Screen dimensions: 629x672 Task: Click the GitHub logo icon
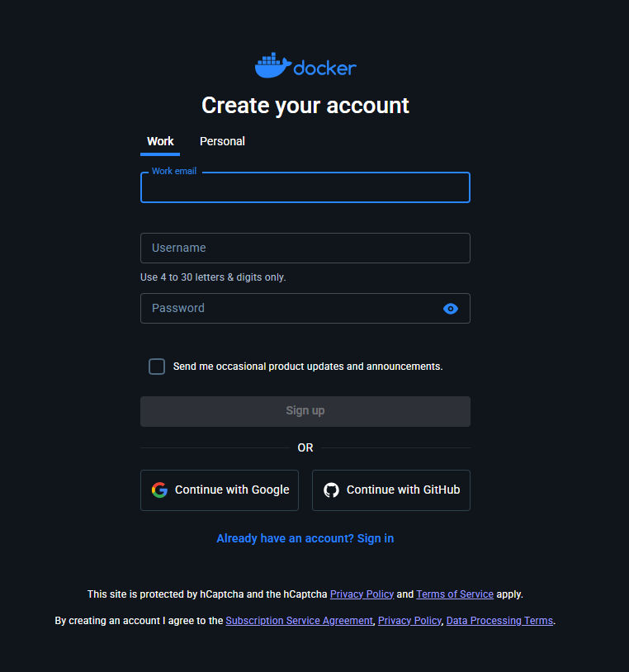coord(331,490)
